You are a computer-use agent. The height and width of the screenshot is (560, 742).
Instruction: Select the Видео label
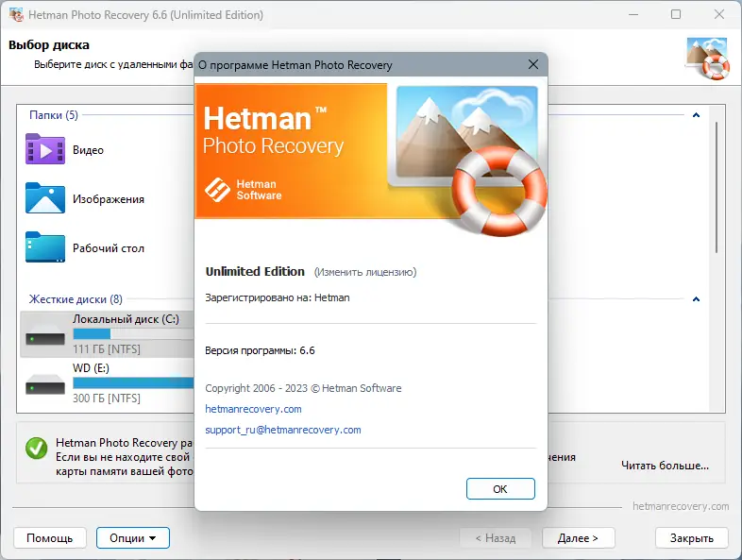(88, 150)
